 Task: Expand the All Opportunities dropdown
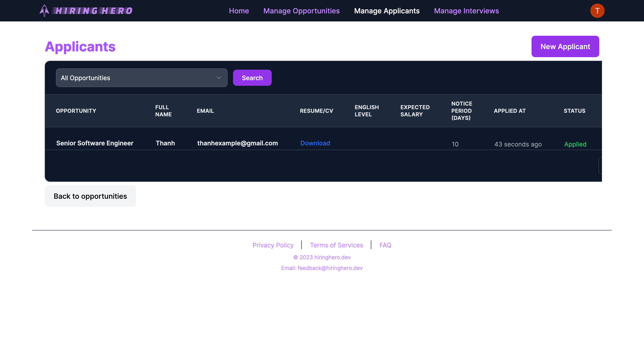point(141,78)
